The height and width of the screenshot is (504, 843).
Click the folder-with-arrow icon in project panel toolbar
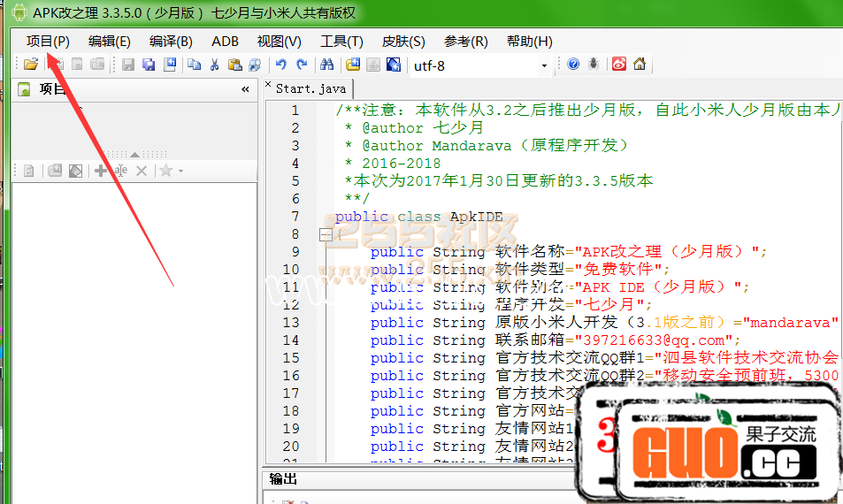pos(55,171)
